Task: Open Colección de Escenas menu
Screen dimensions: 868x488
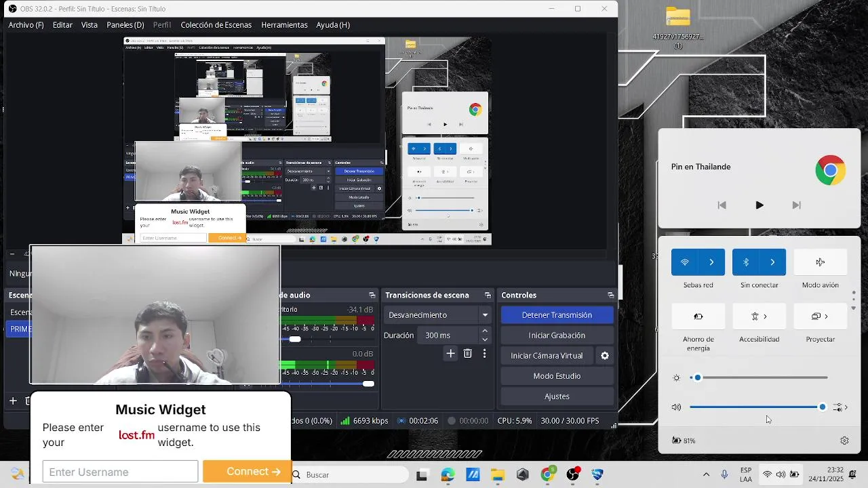Action: [x=216, y=24]
